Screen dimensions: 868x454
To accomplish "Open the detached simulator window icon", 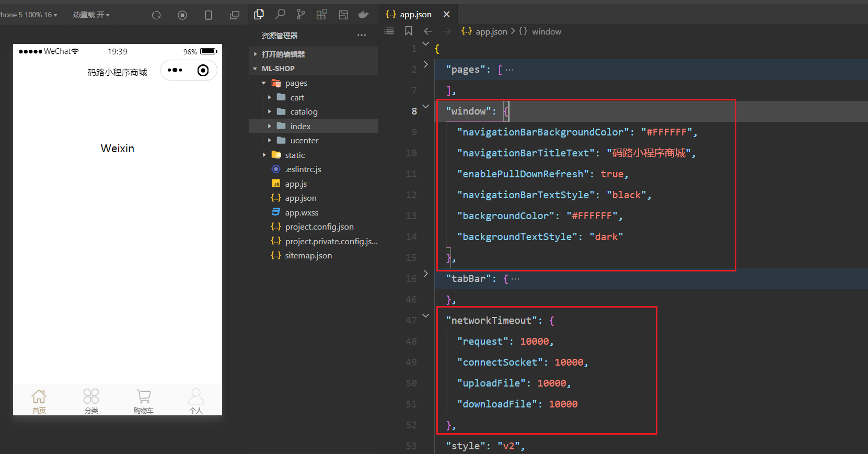I will (x=235, y=15).
